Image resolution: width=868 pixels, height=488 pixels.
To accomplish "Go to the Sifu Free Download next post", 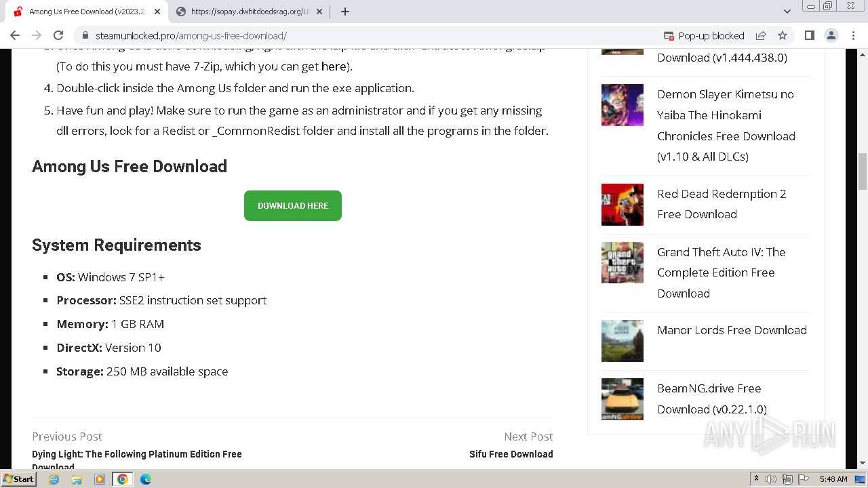I will click(x=511, y=454).
